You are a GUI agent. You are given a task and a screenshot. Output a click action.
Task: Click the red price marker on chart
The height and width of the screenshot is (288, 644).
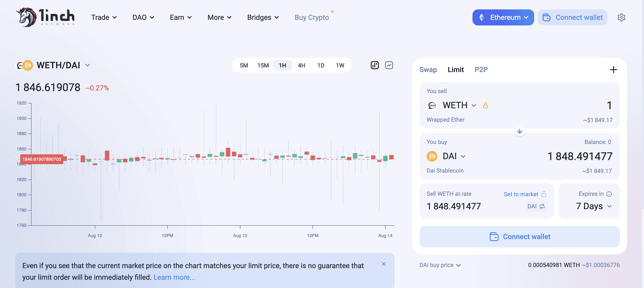[42, 159]
